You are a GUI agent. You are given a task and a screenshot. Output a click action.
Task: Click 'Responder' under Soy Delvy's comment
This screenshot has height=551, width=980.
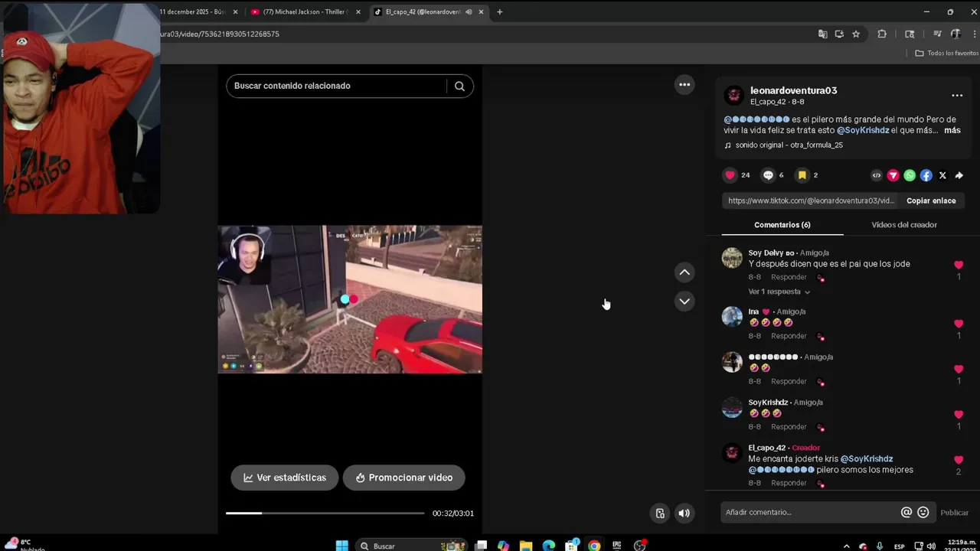pyautogui.click(x=789, y=277)
